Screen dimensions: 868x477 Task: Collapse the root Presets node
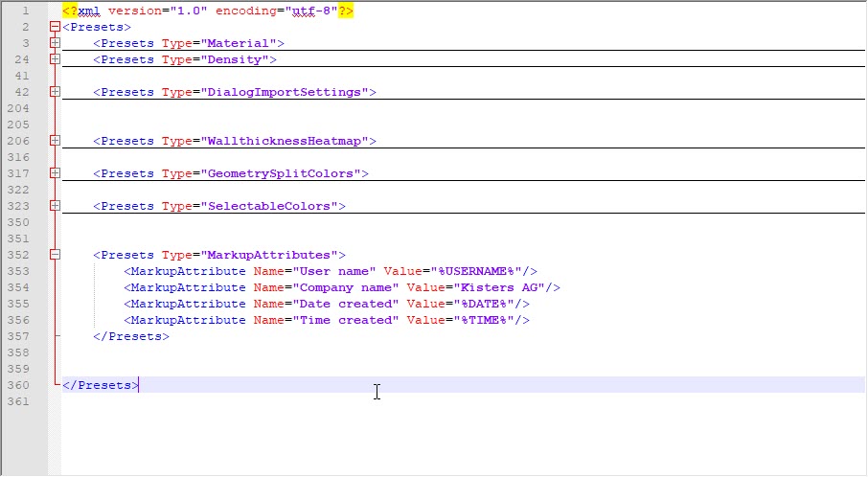(x=55, y=27)
